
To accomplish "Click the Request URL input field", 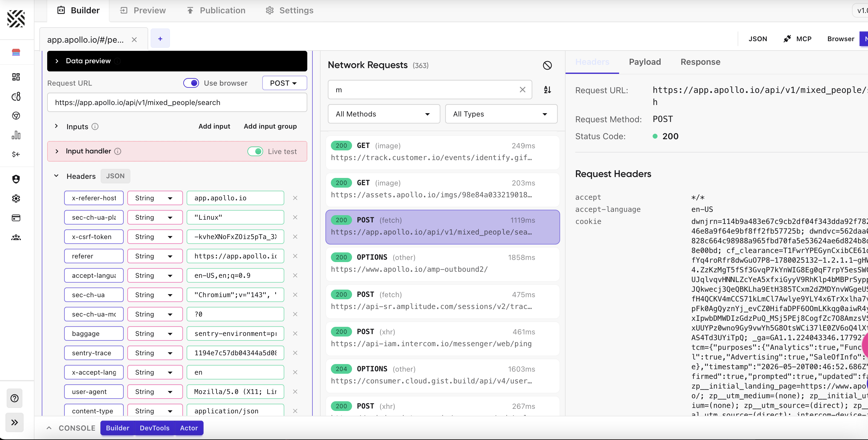I will (177, 103).
